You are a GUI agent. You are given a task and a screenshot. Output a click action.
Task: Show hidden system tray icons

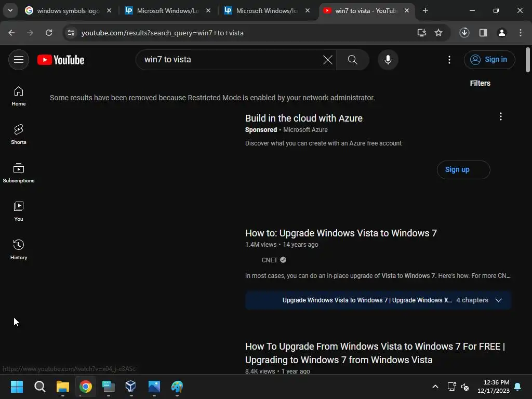click(435, 387)
